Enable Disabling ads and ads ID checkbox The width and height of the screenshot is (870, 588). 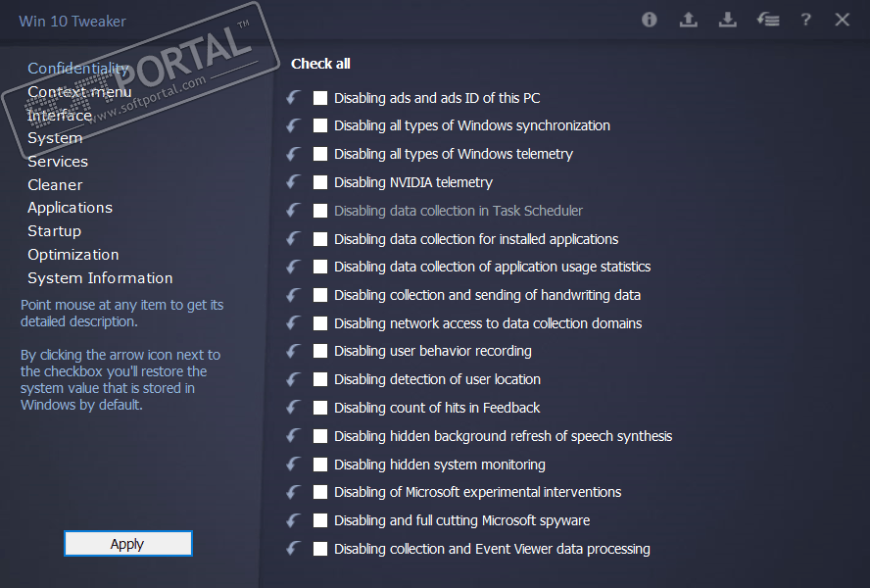click(320, 98)
